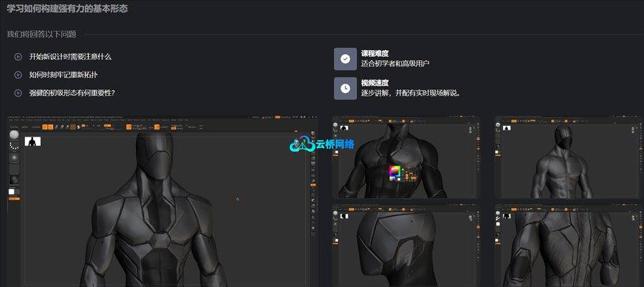644x287 pixels.
Task: Click the 云桥网络 cloud logo
Action: click(x=321, y=144)
